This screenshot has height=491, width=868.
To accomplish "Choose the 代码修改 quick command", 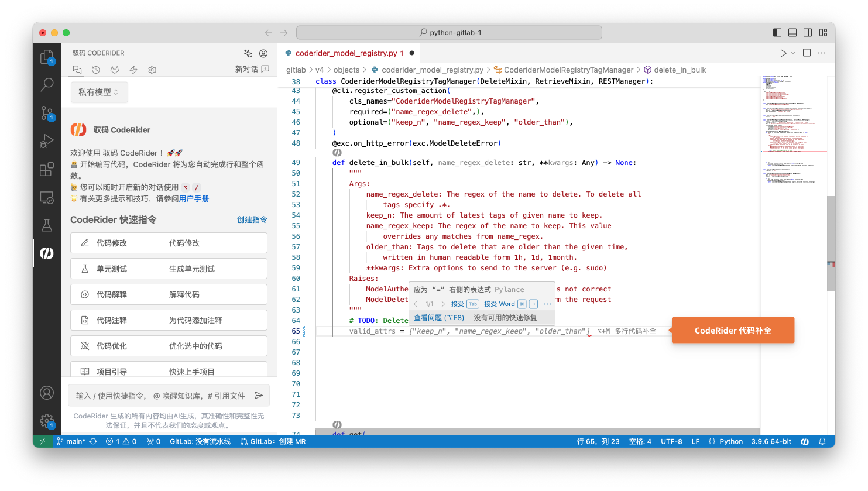I will (x=169, y=243).
